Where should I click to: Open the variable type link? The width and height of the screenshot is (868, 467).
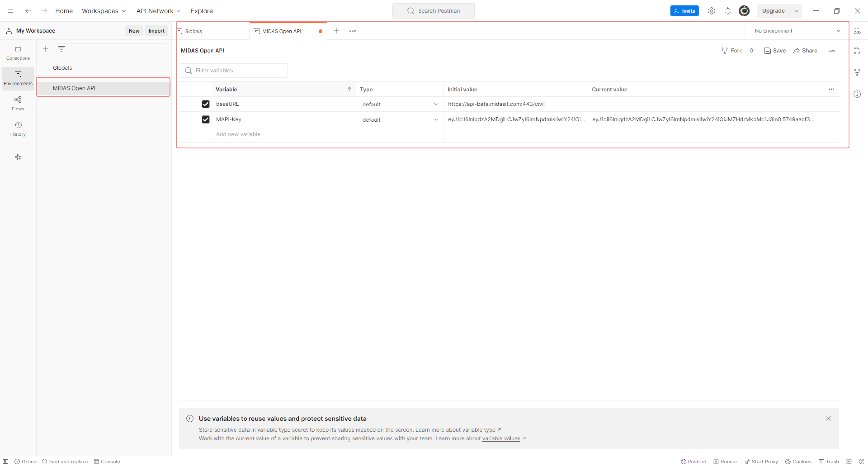click(x=479, y=430)
